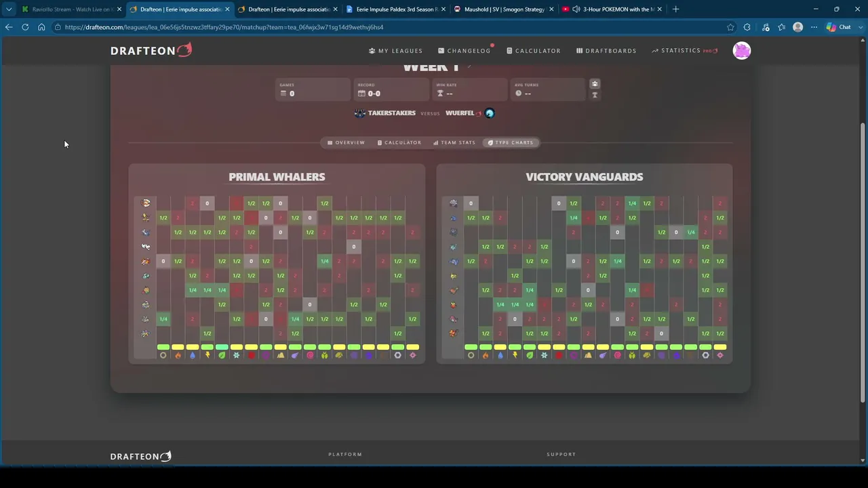Refresh the current page

pyautogui.click(x=25, y=27)
